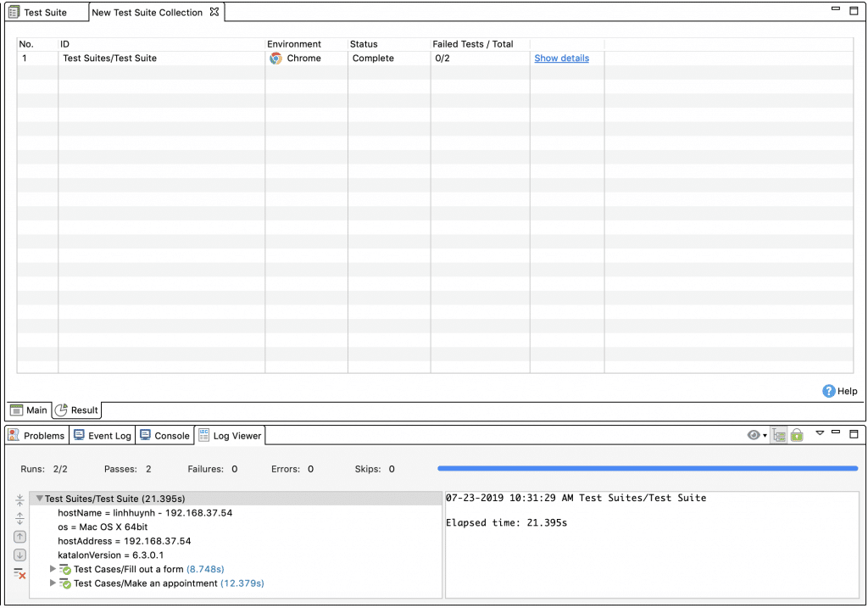Click show only failed tests icon
The image size is (868, 608).
click(x=20, y=573)
